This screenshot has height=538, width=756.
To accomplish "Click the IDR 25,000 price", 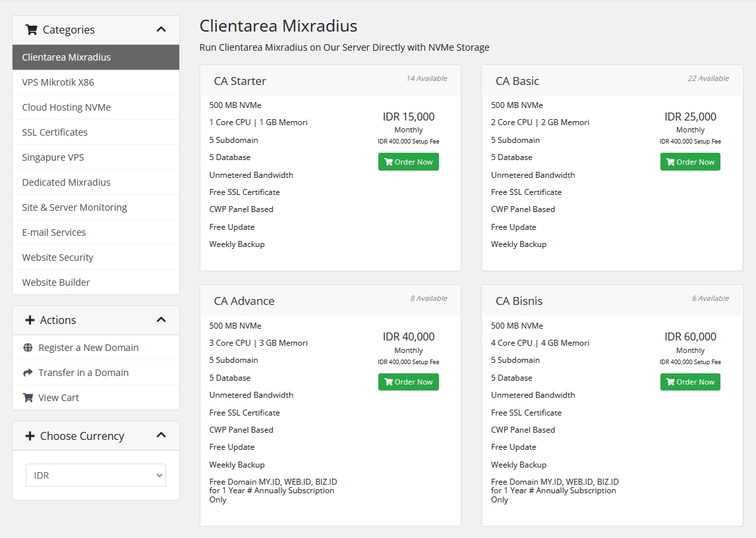I will click(x=690, y=117).
